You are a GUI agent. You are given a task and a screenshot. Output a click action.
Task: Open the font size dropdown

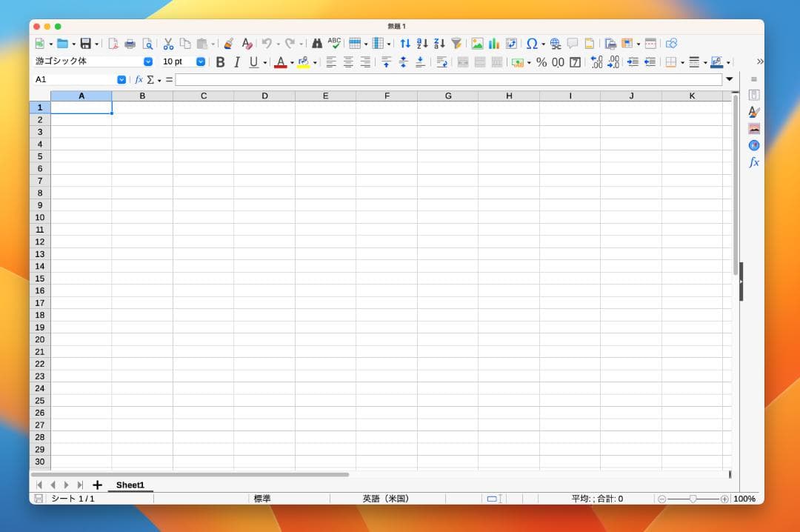point(199,61)
